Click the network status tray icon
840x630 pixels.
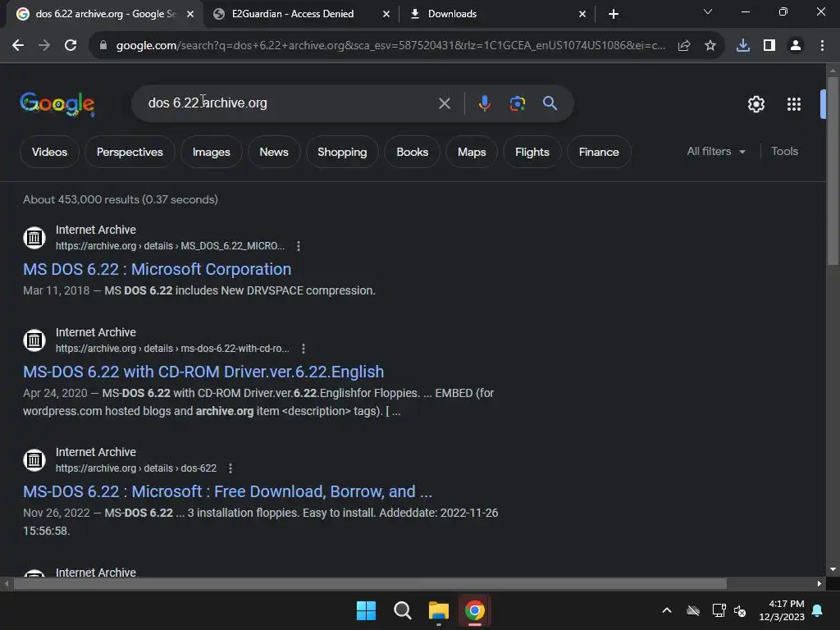click(719, 610)
